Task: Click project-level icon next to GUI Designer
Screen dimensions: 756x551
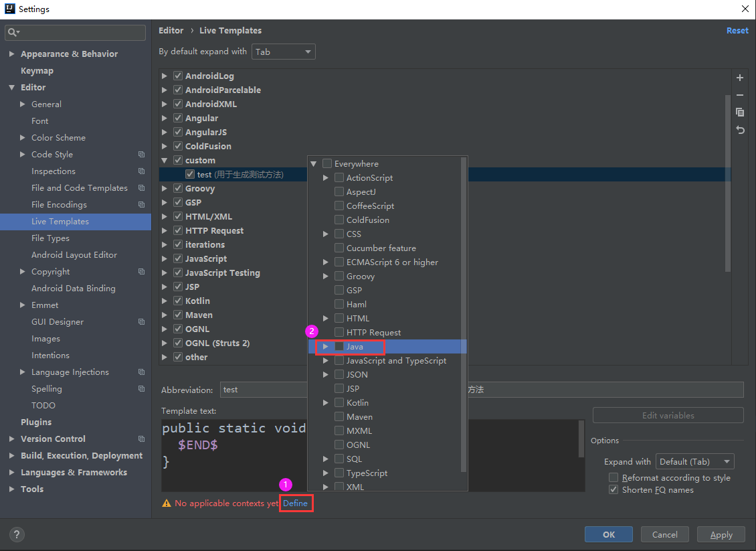Action: 141,322
